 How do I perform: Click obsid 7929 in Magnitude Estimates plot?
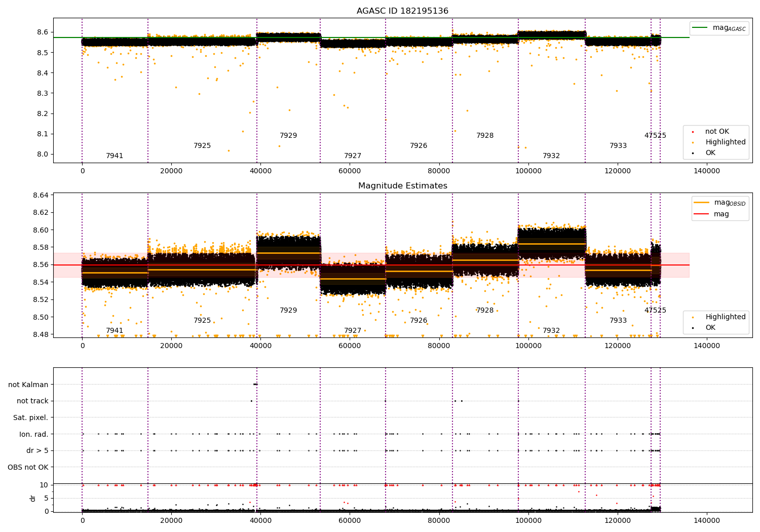coord(288,311)
